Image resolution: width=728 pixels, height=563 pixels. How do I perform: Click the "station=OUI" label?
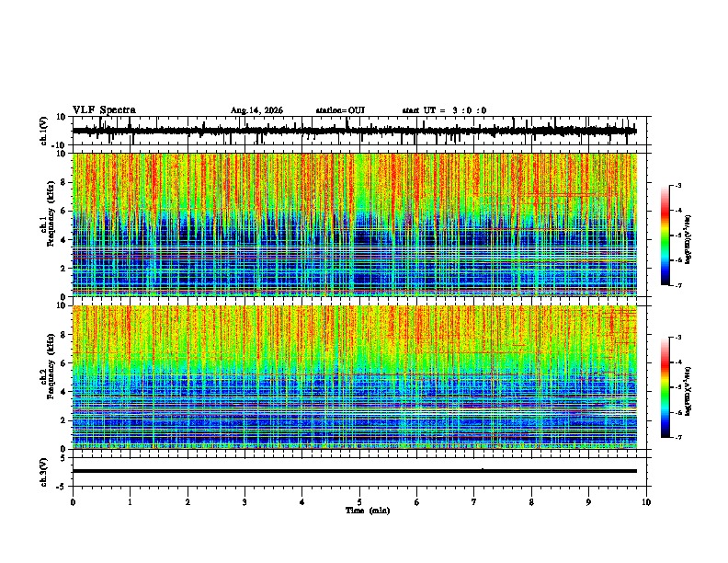click(340, 110)
